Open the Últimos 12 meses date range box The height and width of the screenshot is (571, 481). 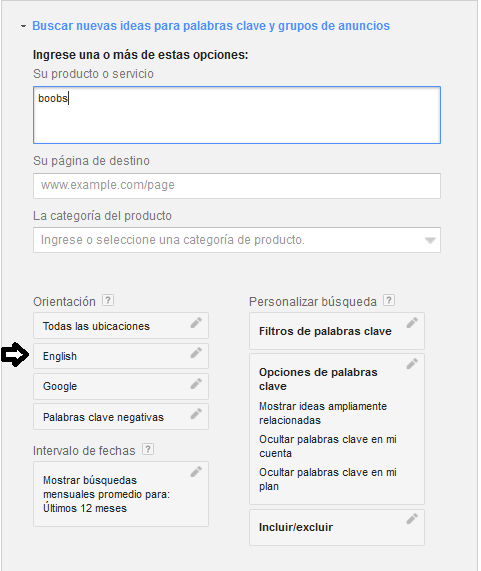tap(121, 494)
